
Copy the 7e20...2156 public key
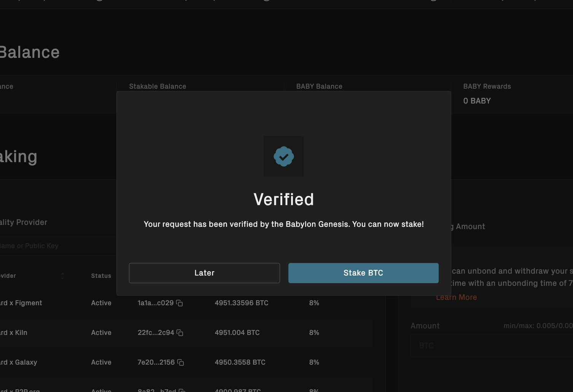pyautogui.click(x=181, y=363)
